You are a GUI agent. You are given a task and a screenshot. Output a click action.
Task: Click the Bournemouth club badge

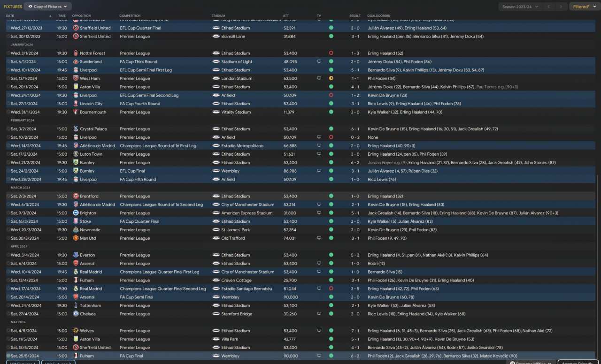pyautogui.click(x=76, y=112)
